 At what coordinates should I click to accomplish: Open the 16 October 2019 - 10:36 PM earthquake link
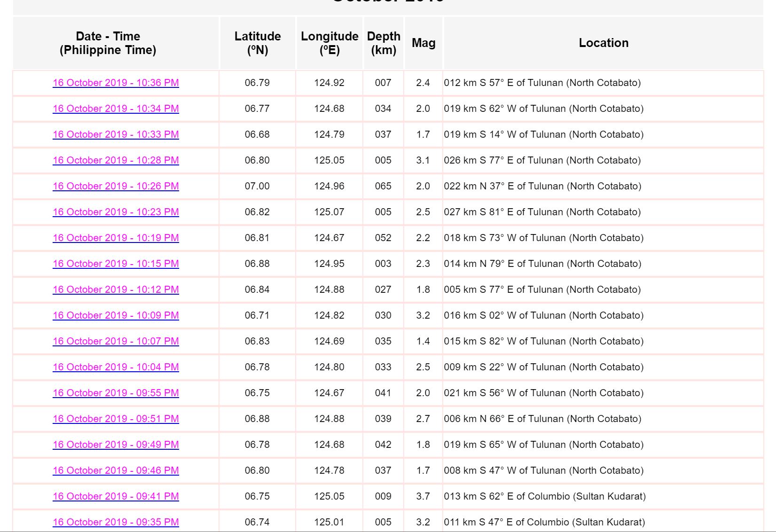(116, 83)
